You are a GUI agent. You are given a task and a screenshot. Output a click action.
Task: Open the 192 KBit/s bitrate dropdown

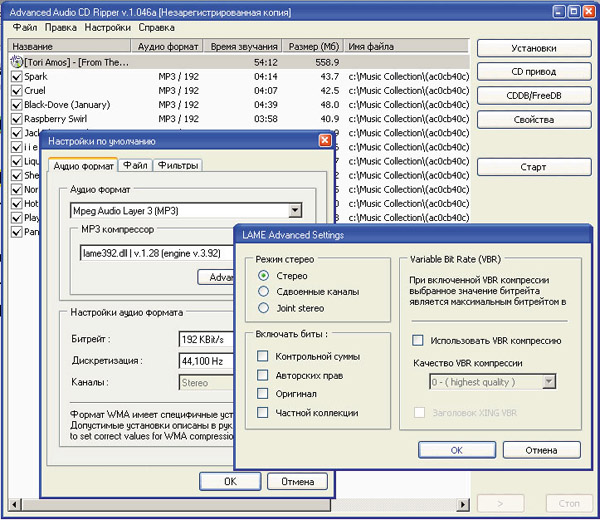point(206,339)
